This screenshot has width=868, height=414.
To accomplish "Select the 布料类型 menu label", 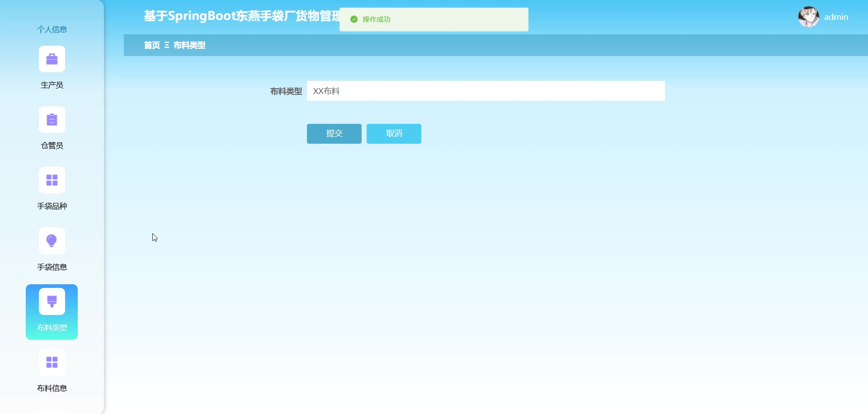I will tap(52, 328).
